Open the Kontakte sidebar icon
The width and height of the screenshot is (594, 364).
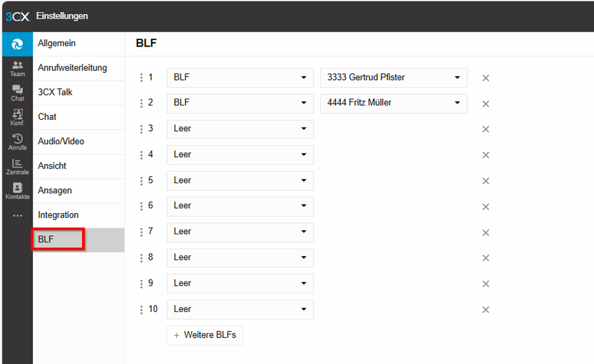click(17, 190)
